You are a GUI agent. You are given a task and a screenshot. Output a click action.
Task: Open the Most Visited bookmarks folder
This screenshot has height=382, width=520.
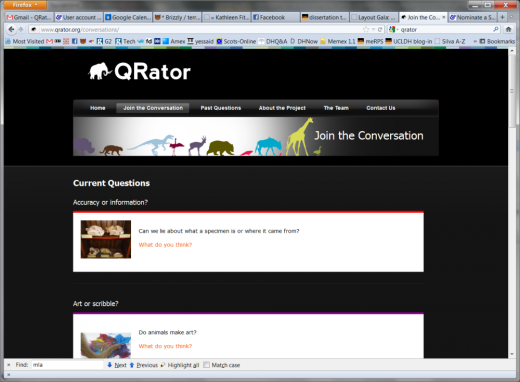[25, 41]
